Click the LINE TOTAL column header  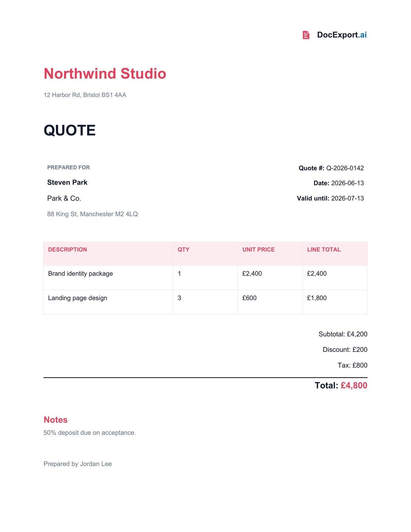(x=324, y=250)
